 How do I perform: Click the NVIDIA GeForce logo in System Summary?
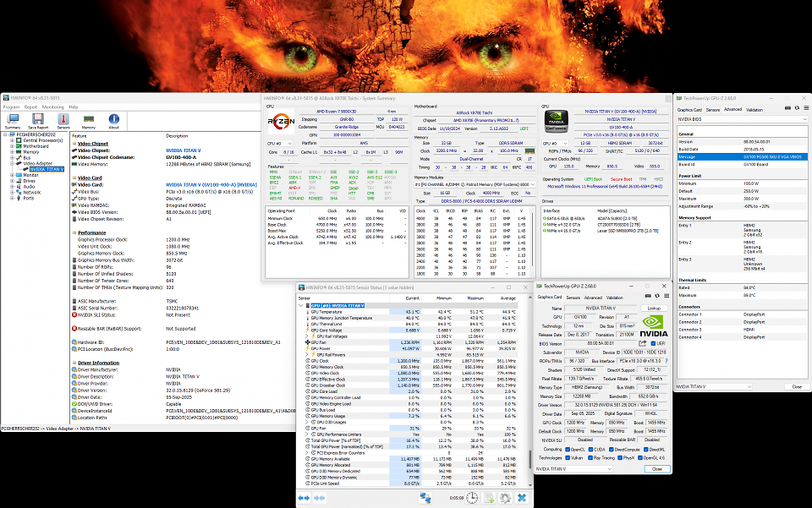tap(557, 121)
